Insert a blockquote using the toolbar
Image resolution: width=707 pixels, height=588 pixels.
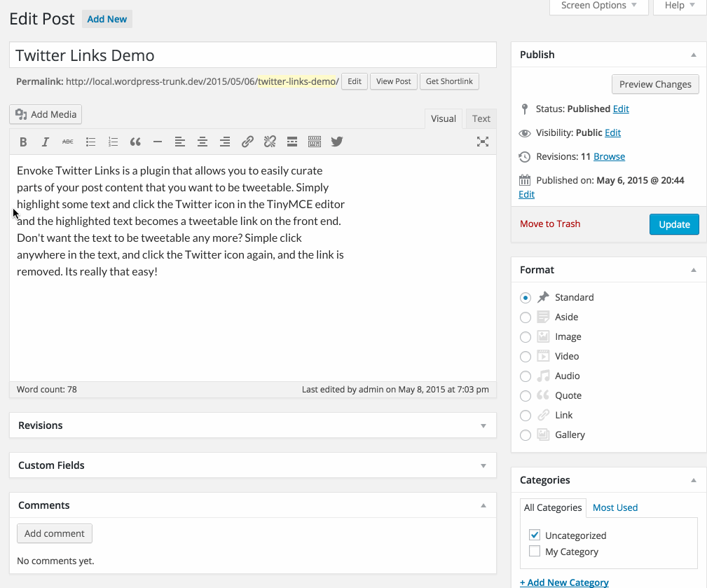click(135, 142)
